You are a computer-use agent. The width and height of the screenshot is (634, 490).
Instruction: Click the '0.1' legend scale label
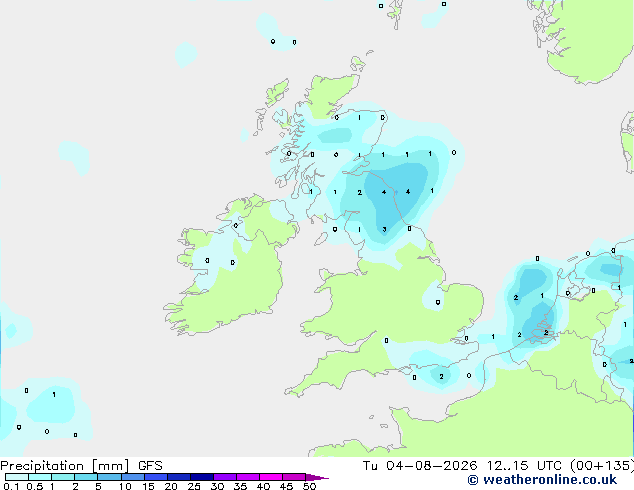11,486
